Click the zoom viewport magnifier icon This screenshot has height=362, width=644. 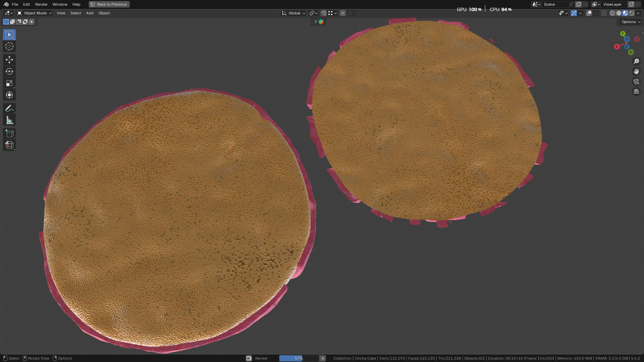(636, 61)
